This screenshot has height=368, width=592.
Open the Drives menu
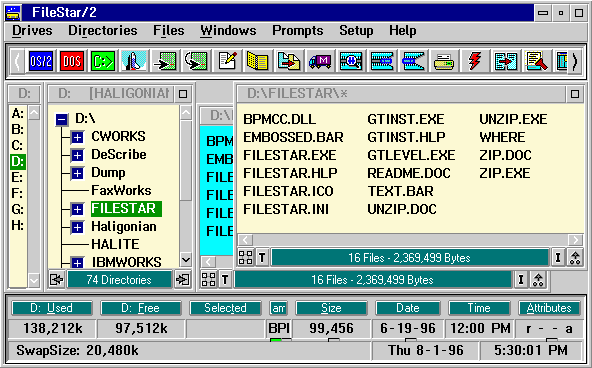(x=32, y=31)
